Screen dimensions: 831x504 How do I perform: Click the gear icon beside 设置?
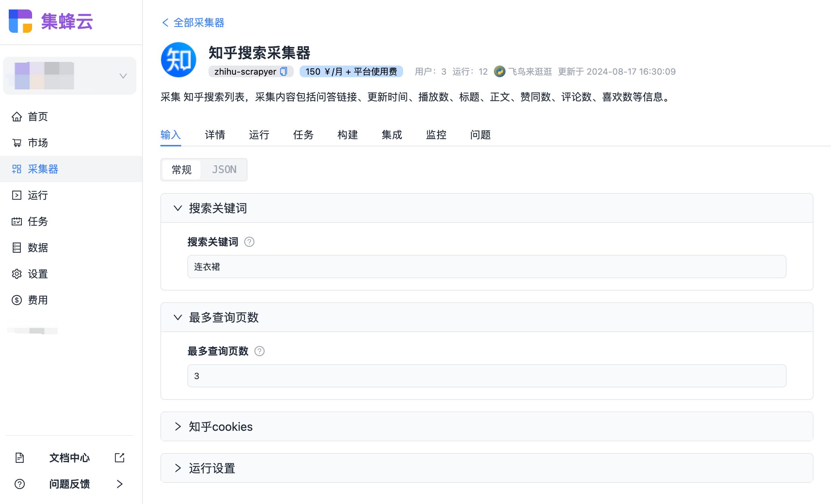click(17, 274)
